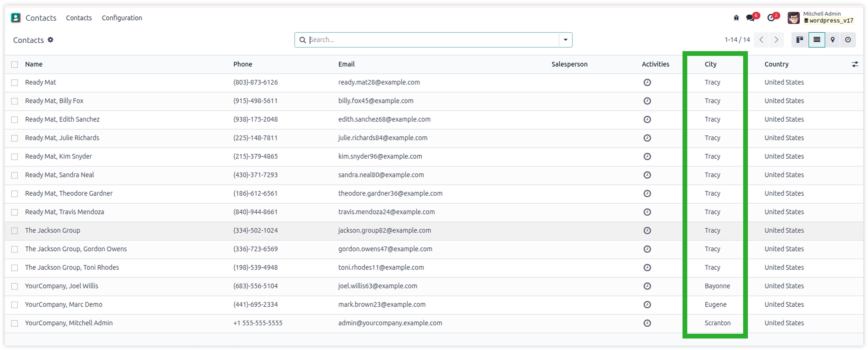The width and height of the screenshot is (868, 350).
Task: Sort by the City column header
Action: pyautogui.click(x=710, y=64)
